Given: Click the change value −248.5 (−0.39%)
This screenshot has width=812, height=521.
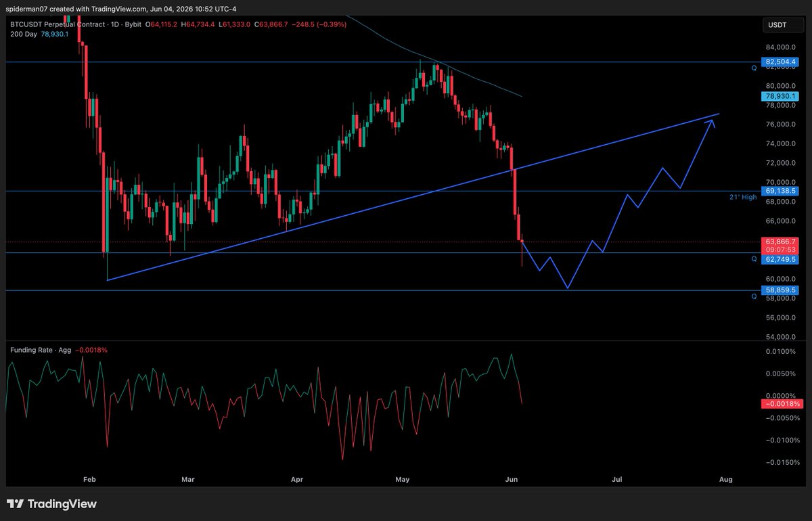Looking at the screenshot, I should coord(318,24).
